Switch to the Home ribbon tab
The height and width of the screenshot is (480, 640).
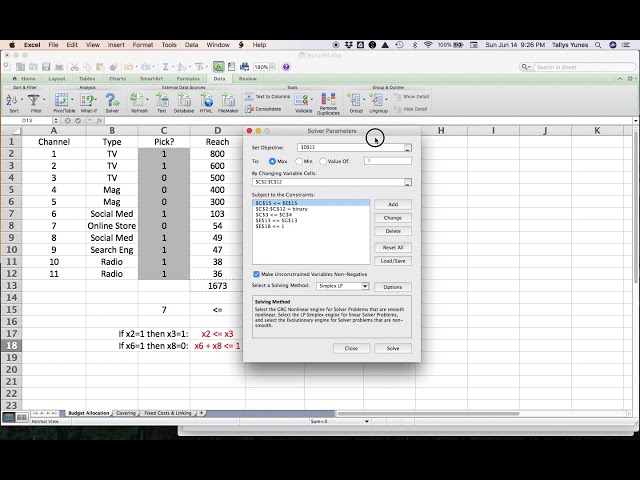[x=24, y=79]
